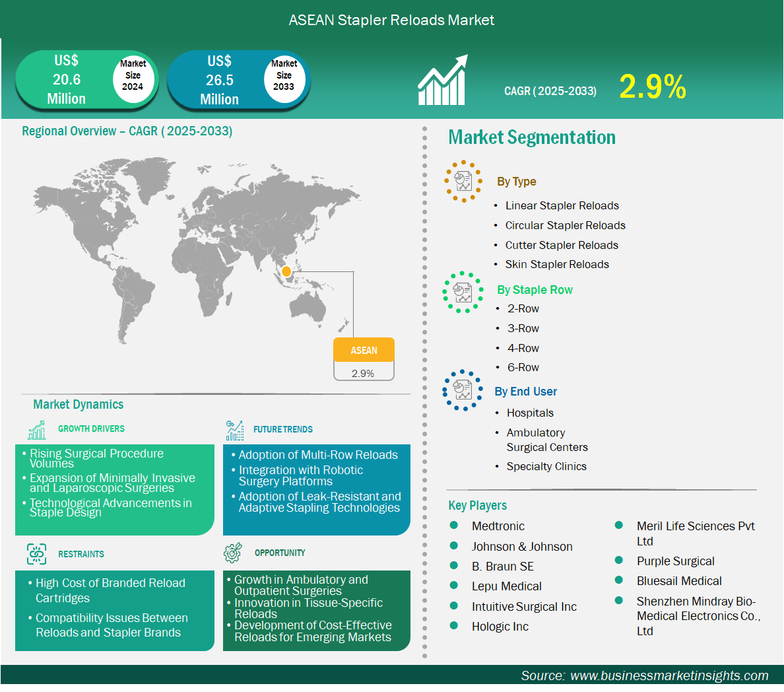Select Linear Stapler Reloads item
This screenshot has height=692, width=784.
click(x=562, y=205)
